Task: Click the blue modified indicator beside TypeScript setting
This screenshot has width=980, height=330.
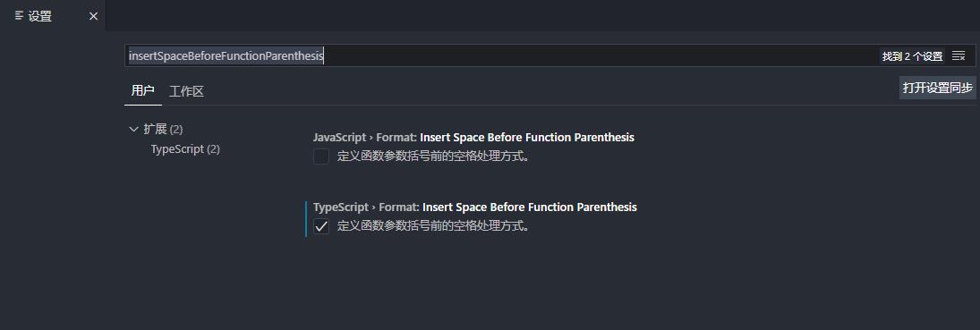Action: [x=306, y=219]
